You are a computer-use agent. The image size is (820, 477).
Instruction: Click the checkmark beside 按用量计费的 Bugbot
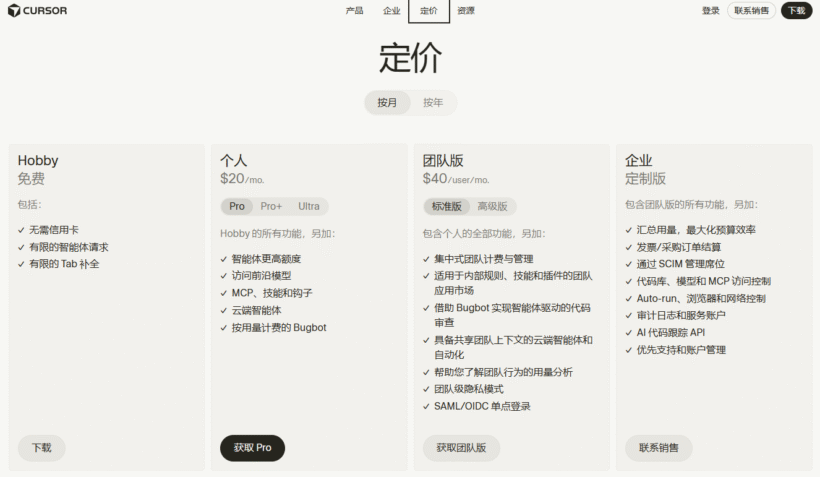[224, 328]
